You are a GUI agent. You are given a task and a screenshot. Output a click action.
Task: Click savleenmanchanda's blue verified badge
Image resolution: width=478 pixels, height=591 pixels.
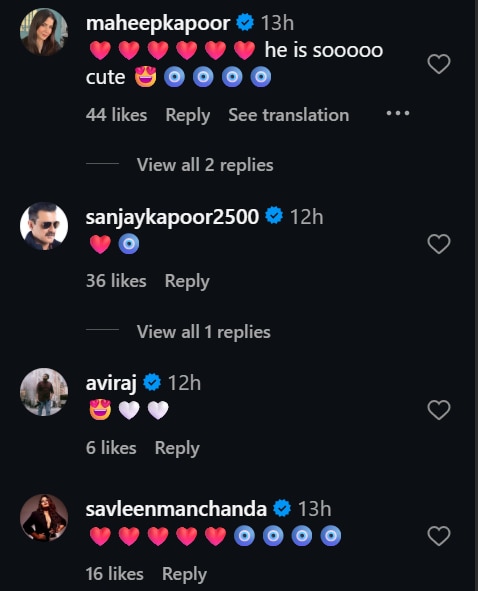(x=282, y=508)
